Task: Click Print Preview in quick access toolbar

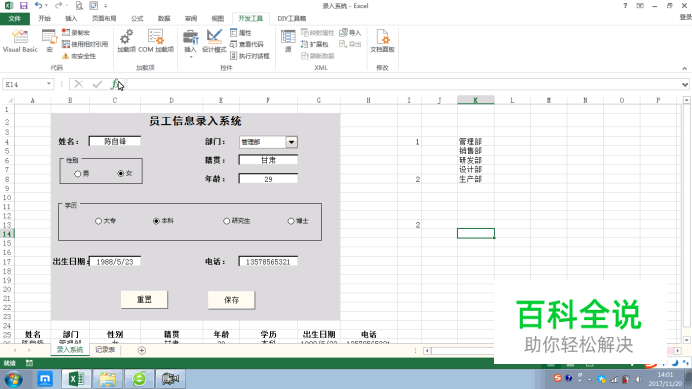Action: (79, 6)
